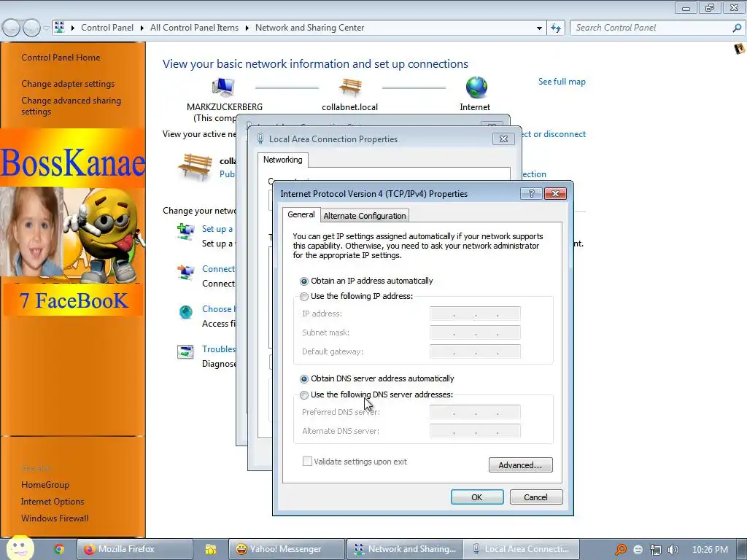Click the Start orb smiley button
Screen dimensions: 747x560
pyautogui.click(x=20, y=548)
